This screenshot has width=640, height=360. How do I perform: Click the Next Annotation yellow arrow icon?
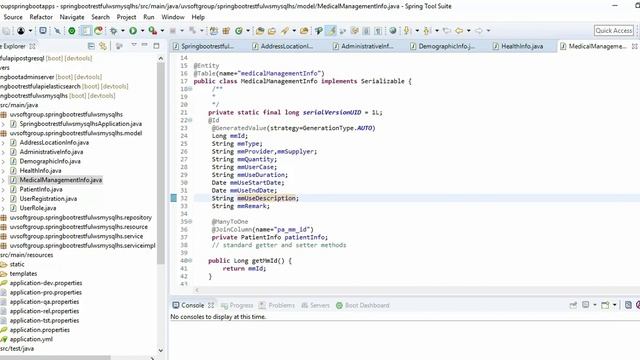[407, 31]
